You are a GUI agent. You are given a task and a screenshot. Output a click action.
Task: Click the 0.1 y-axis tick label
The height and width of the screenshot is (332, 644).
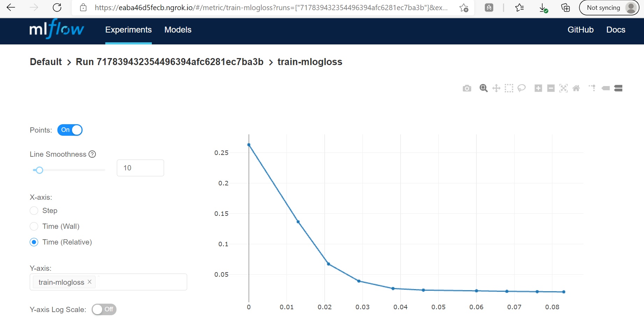[223, 244]
